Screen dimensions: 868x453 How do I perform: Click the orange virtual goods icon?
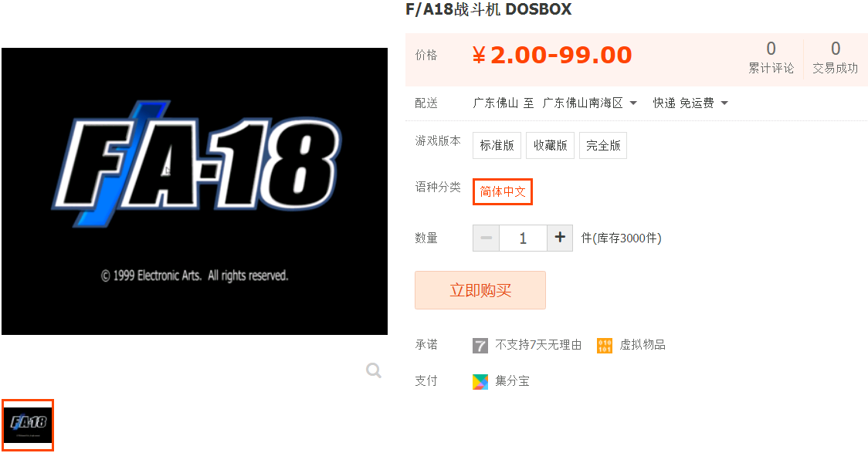(605, 346)
